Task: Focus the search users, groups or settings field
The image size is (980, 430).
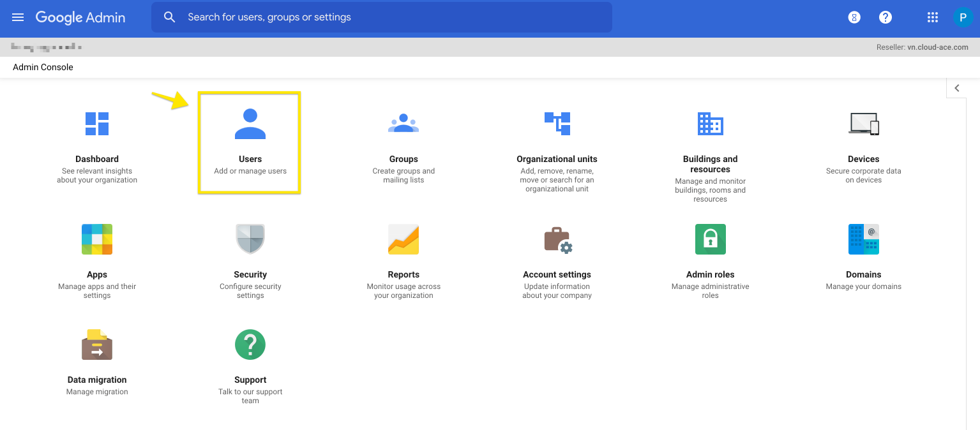Action: [x=382, y=17]
